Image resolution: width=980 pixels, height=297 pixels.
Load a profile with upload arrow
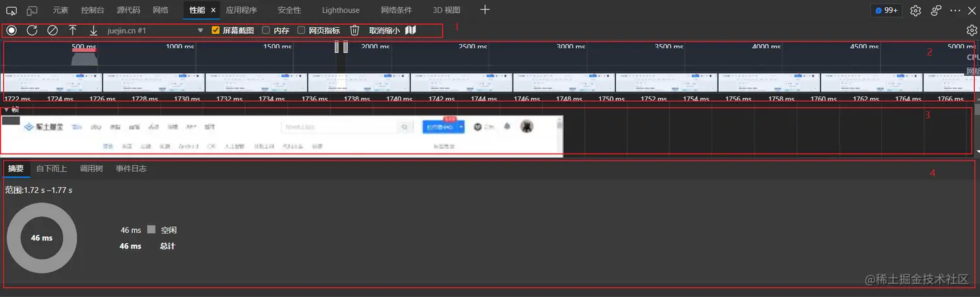coord(73,30)
